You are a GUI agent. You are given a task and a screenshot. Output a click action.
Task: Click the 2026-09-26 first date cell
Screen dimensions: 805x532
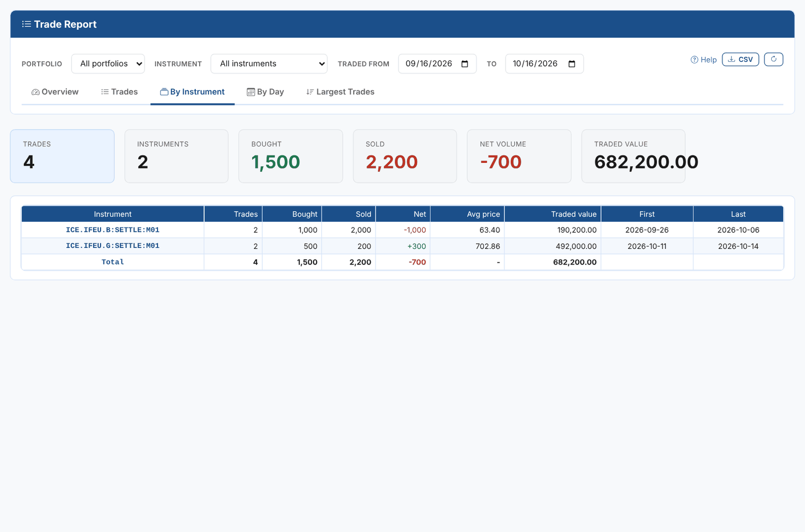point(647,230)
